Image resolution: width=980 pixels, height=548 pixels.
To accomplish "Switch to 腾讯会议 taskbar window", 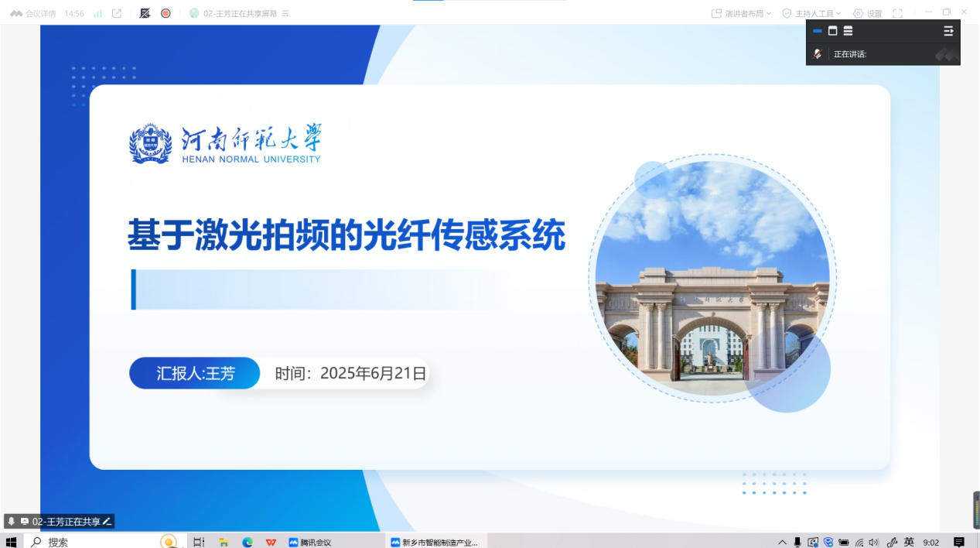I will pyautogui.click(x=309, y=542).
